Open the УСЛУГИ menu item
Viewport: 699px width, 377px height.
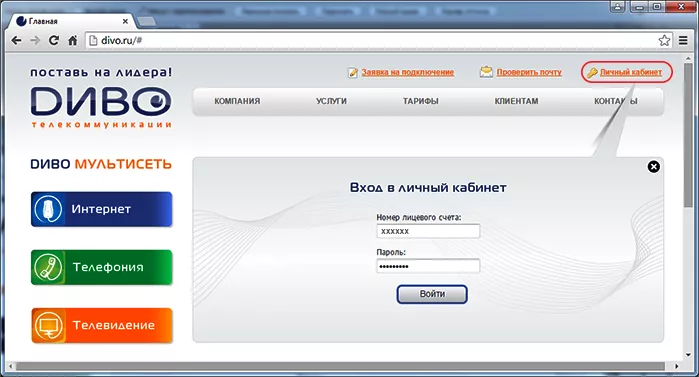click(331, 101)
